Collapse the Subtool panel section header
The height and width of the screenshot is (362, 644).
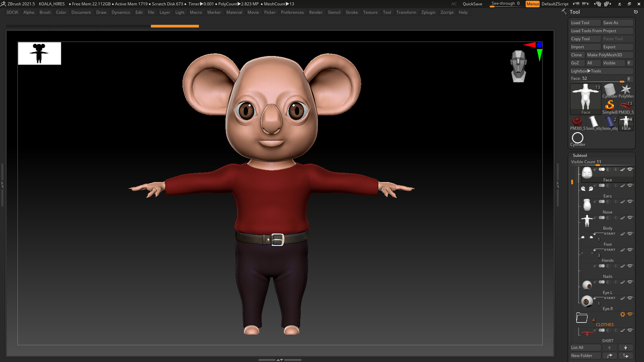coord(580,155)
